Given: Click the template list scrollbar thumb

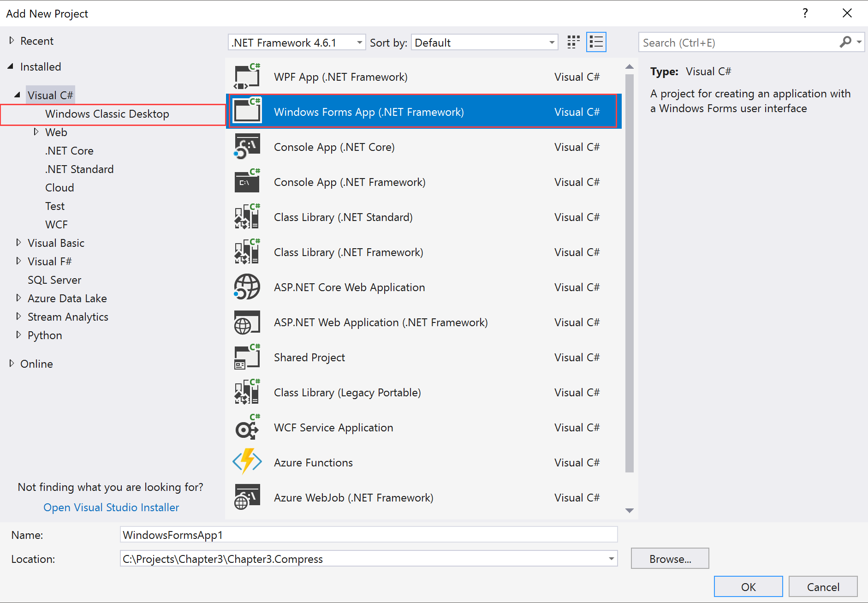Looking at the screenshot, I should pos(630,273).
